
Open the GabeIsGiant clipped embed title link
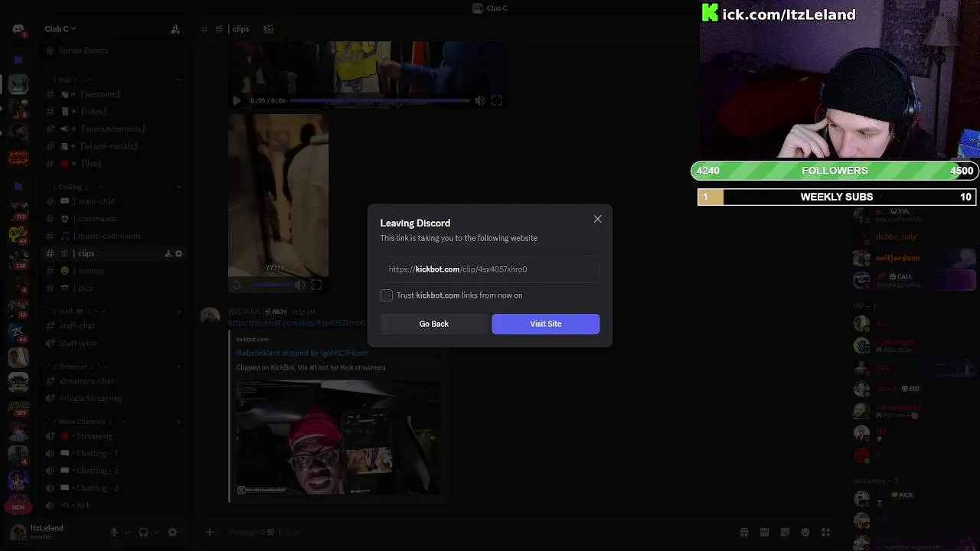[x=302, y=353]
